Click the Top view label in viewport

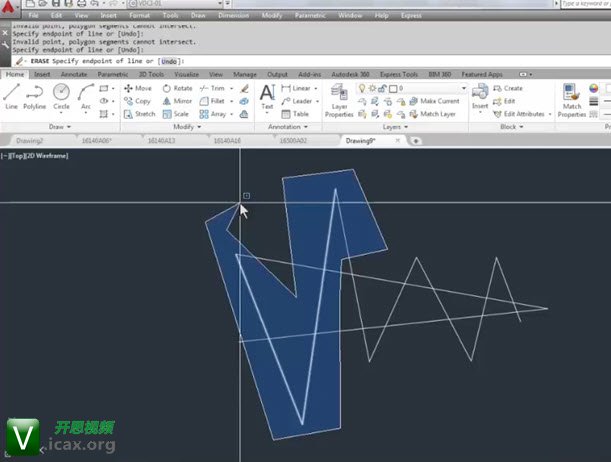17,156
